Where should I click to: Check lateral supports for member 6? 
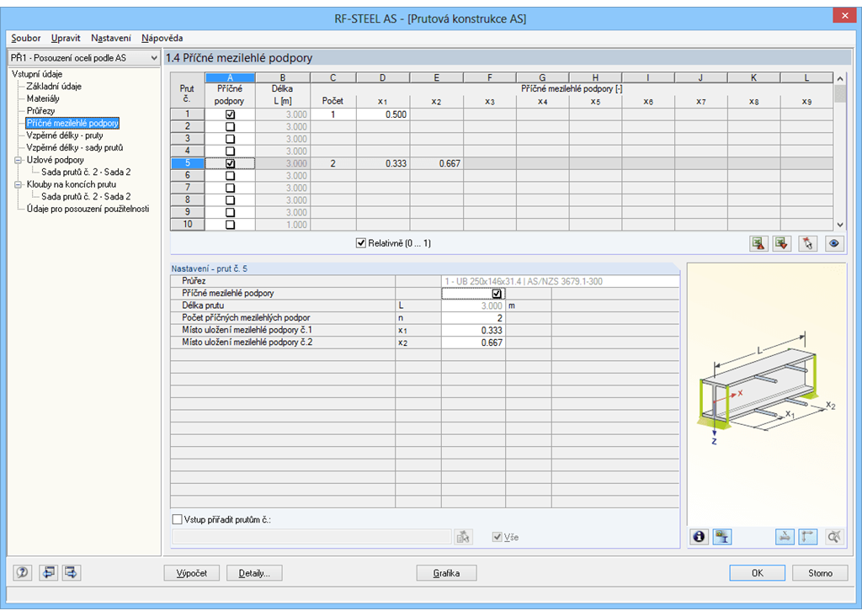point(231,176)
